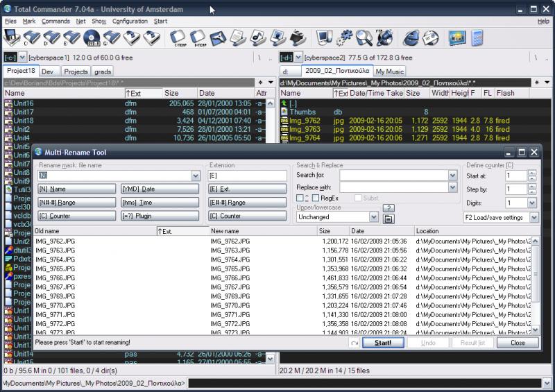Viewport: 555px width, 392px height.
Task: Click the Extension [E] input field
Action: (x=248, y=176)
